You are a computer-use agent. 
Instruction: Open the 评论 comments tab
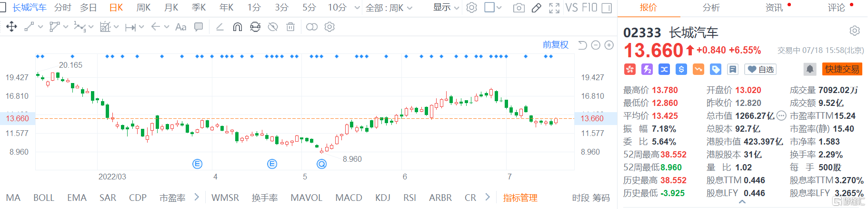click(x=837, y=8)
